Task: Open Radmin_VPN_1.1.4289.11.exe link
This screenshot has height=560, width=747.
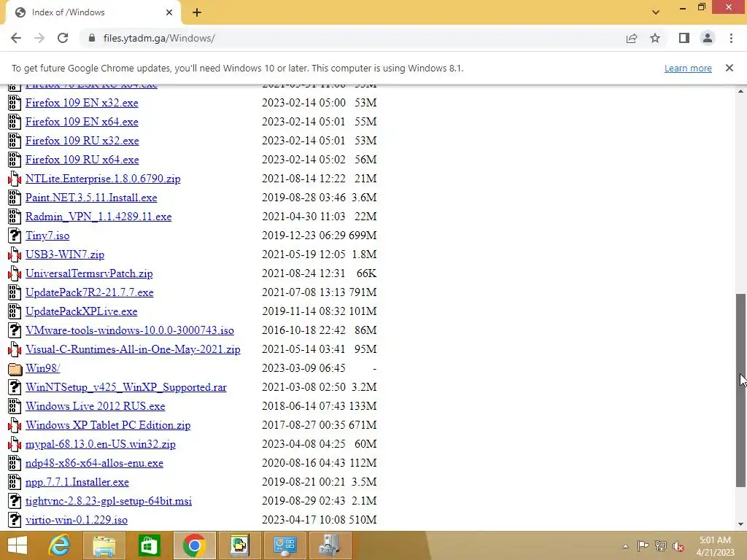Action: 98,217
